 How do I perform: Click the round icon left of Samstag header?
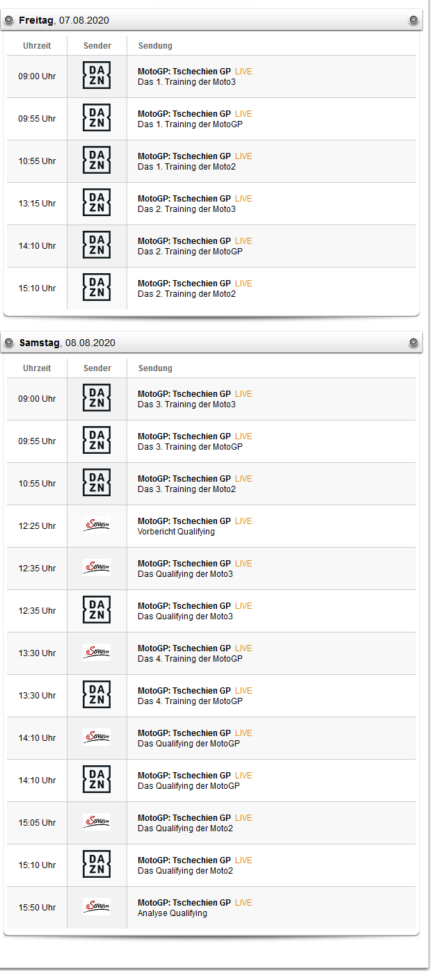pyautogui.click(x=9, y=343)
